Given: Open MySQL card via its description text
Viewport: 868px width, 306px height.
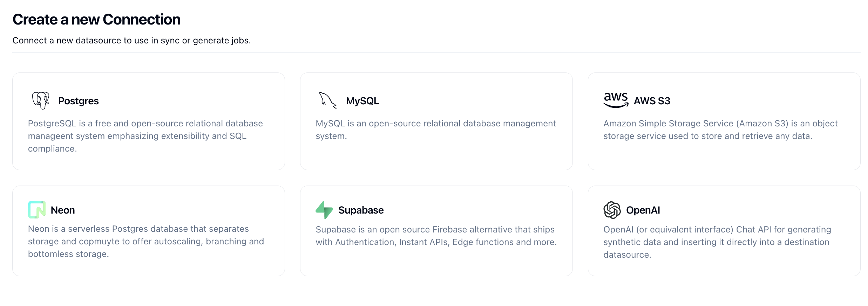Looking at the screenshot, I should [x=436, y=130].
